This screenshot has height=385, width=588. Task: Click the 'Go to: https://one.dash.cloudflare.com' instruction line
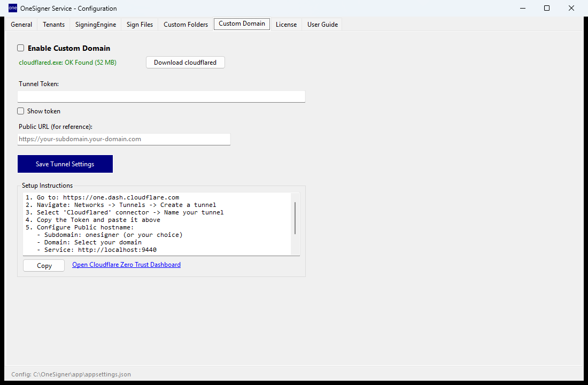[x=103, y=197]
